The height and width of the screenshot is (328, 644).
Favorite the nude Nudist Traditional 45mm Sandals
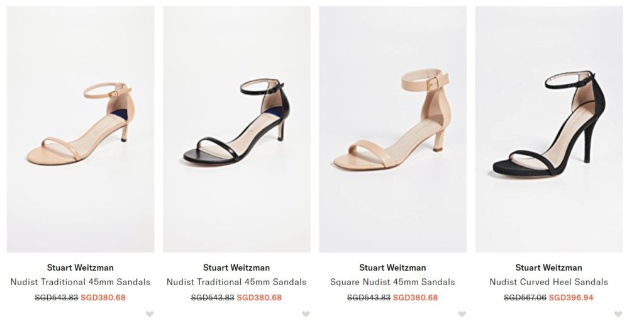click(x=150, y=314)
